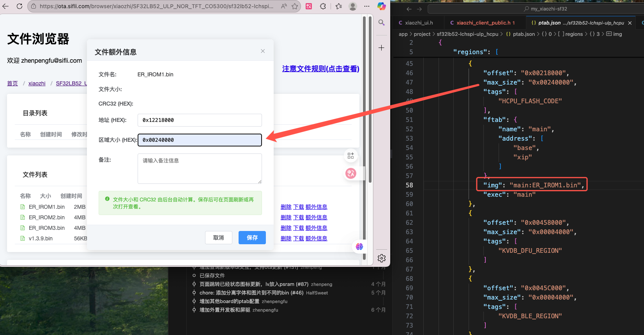Open browser more options ellipsis menu

tap(367, 6)
